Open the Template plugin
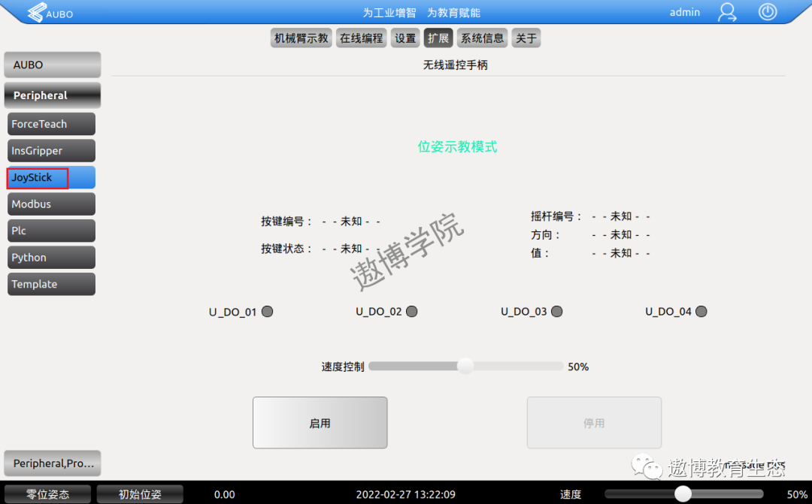This screenshot has height=504, width=812. click(51, 284)
